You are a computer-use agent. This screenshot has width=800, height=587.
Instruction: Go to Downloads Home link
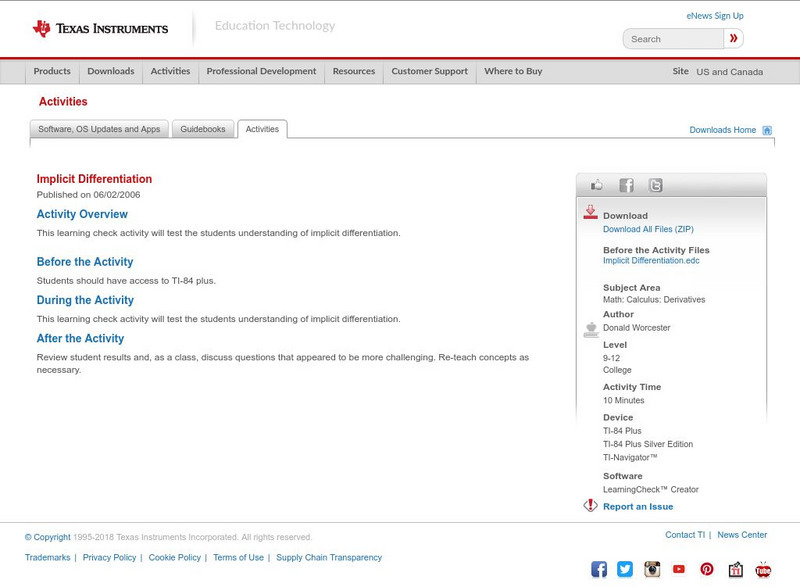coord(722,130)
